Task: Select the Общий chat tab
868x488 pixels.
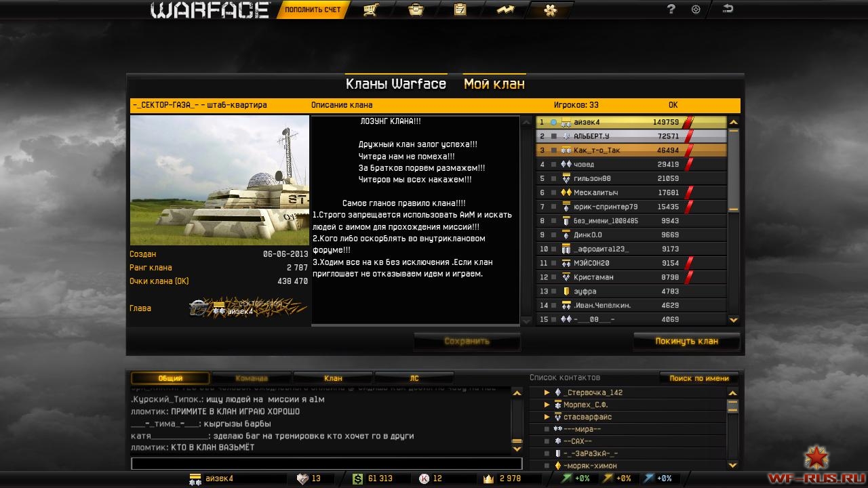Action: pos(170,378)
